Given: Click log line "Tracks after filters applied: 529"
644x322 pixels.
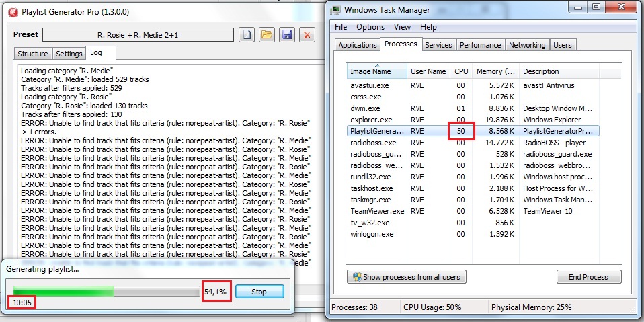Looking at the screenshot, I should click(x=71, y=88).
